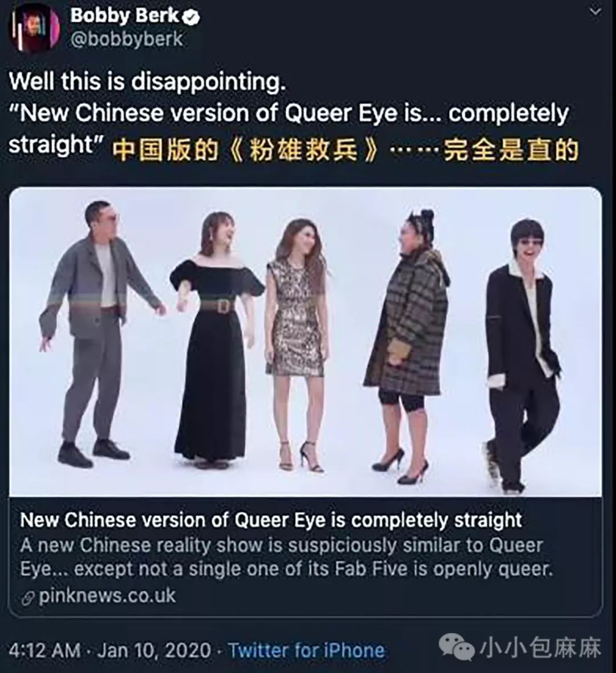Image resolution: width=616 pixels, height=673 pixels.
Task: Open headline 'New Chinese version of Queer Eye'
Action: (271, 520)
